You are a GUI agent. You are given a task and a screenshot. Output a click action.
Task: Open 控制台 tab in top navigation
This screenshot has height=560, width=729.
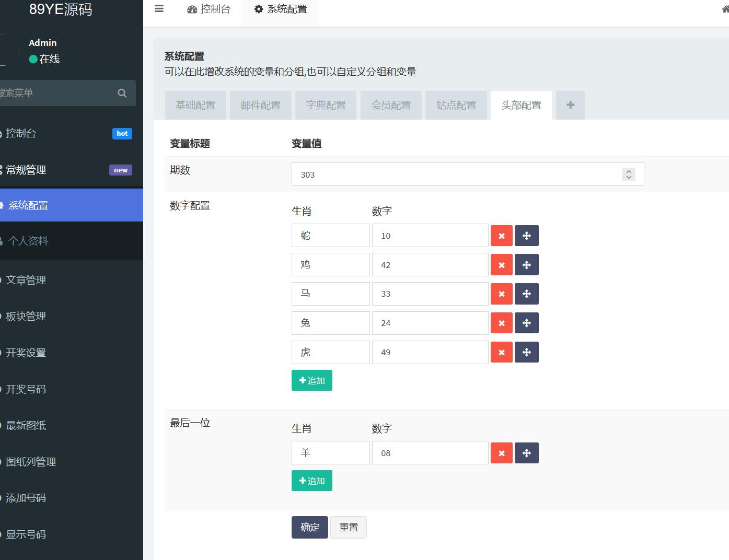(209, 9)
